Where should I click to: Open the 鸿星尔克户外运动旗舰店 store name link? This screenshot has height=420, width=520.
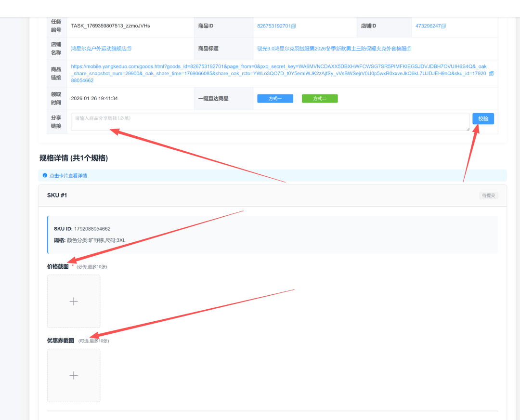click(98, 49)
